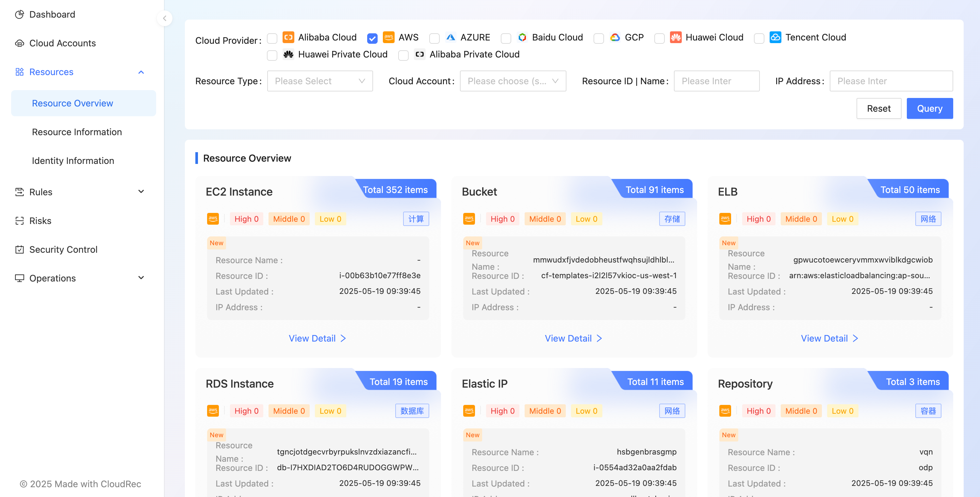Enable the Huawei Private Cloud checkbox

(272, 56)
